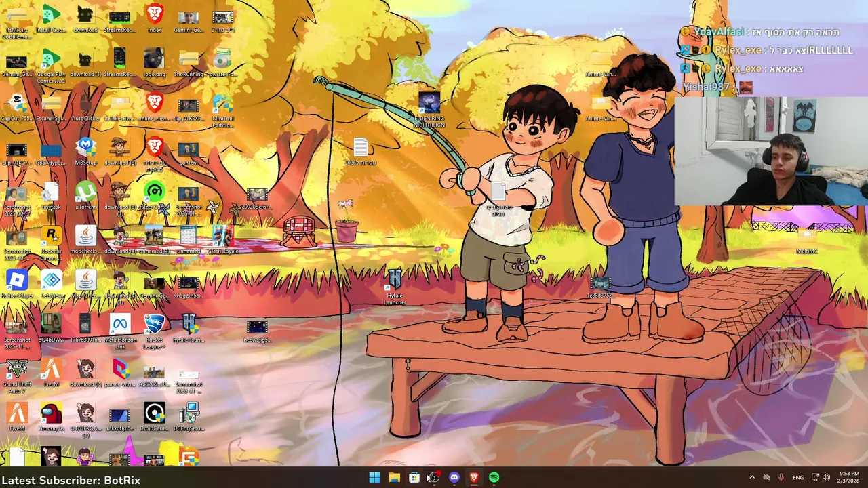868x488 pixels.
Task: Select the ELDEN RING NIGHTREIGN shortcut
Action: [429, 110]
